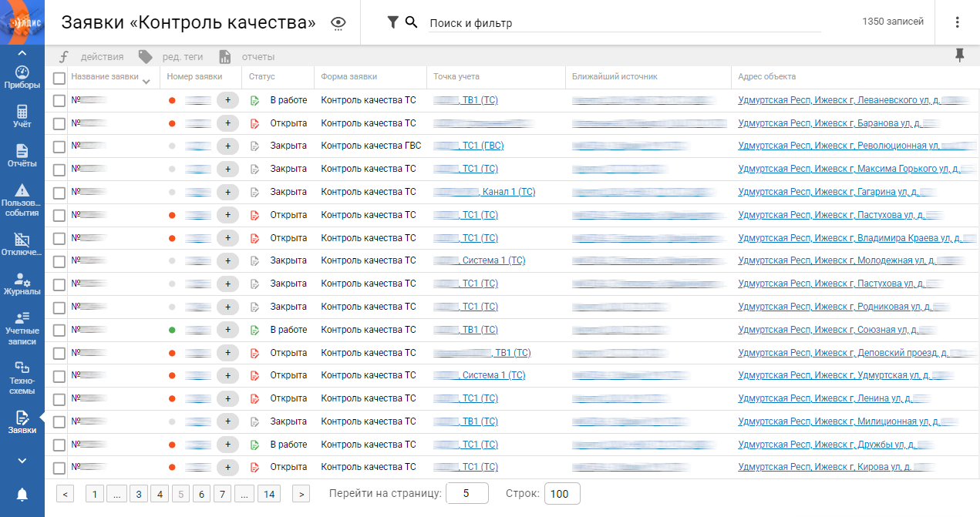Image resolution: width=980 pixels, height=517 pixels.
Task: Expand first ellipsis in pagination
Action: [x=116, y=494]
